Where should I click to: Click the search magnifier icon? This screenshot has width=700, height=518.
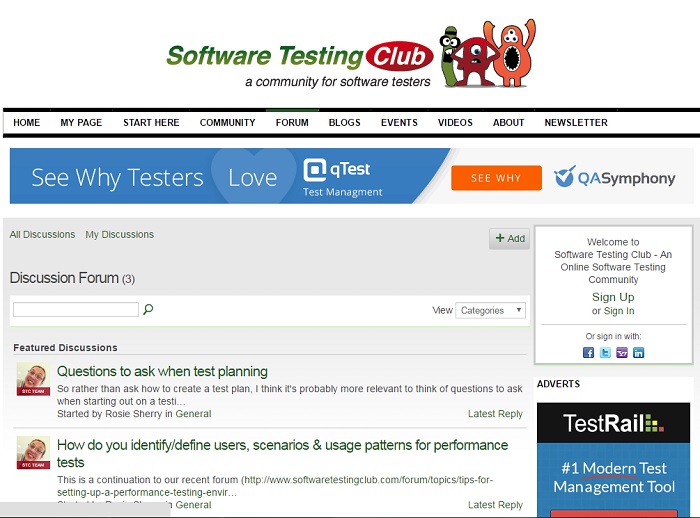coord(148,310)
